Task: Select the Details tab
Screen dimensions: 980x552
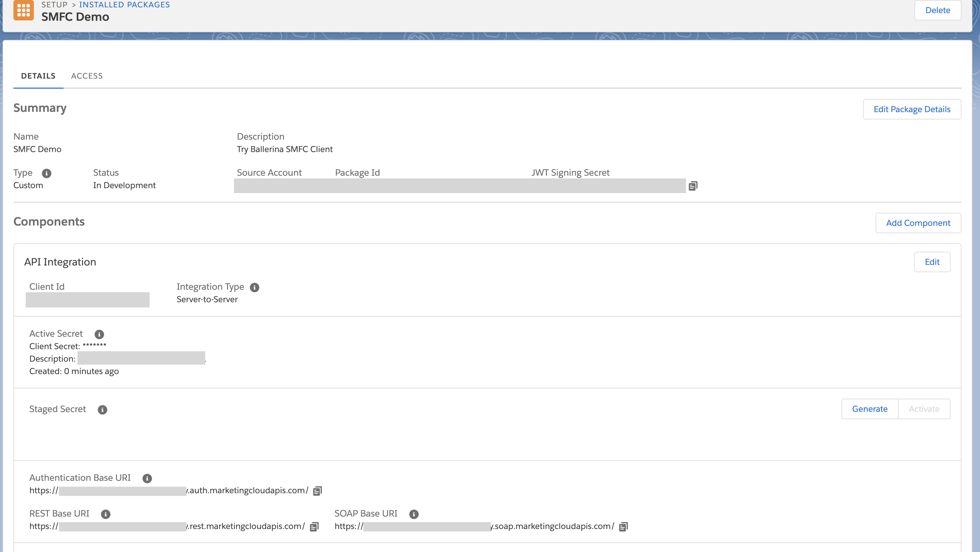Action: pyautogui.click(x=38, y=76)
